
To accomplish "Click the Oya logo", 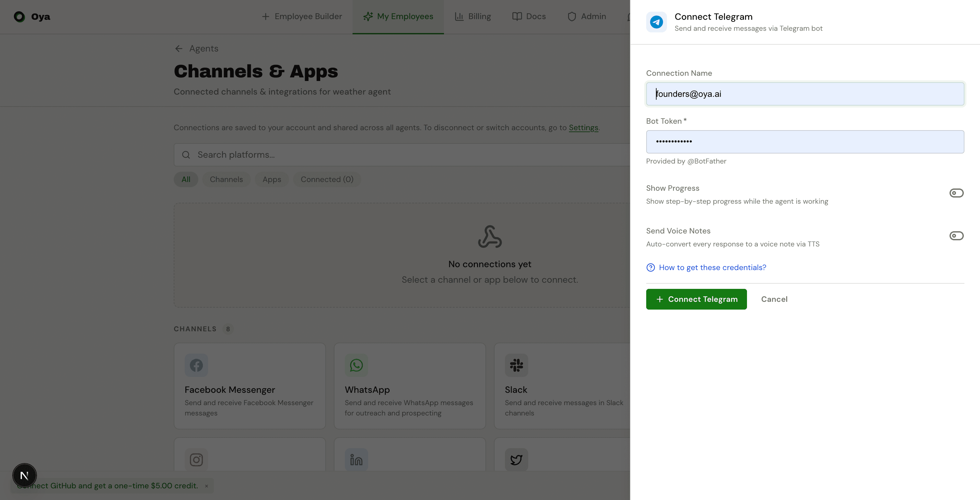I will (x=32, y=17).
